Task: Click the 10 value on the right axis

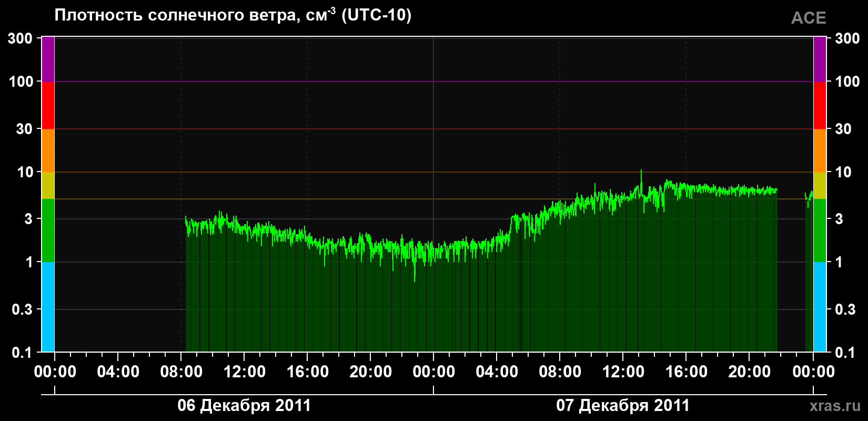Action: coord(843,172)
